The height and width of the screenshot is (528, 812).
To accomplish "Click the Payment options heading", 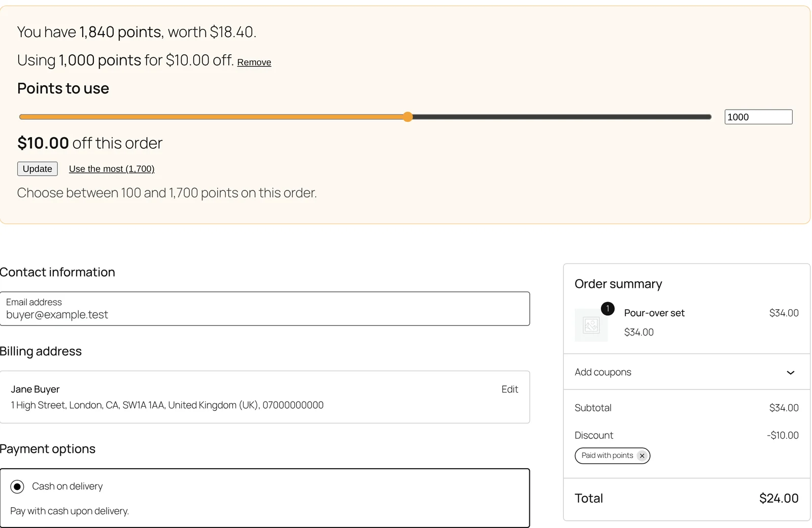I will tap(48, 449).
